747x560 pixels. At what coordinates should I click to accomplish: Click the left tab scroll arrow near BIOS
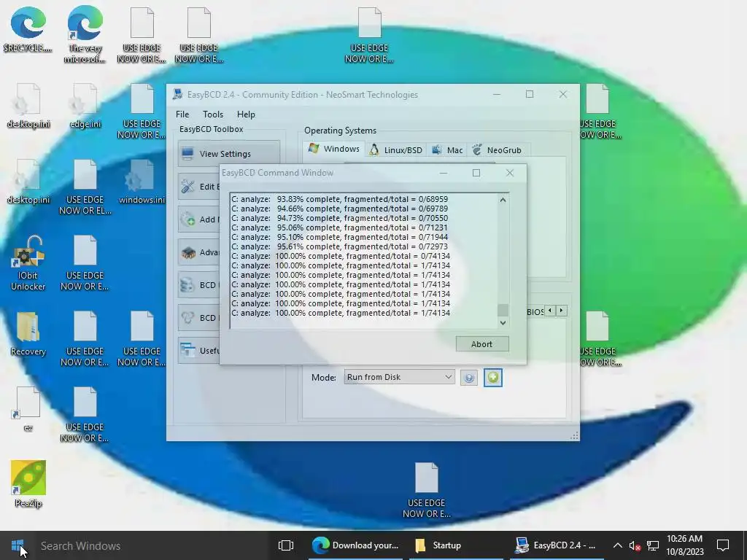tap(550, 311)
